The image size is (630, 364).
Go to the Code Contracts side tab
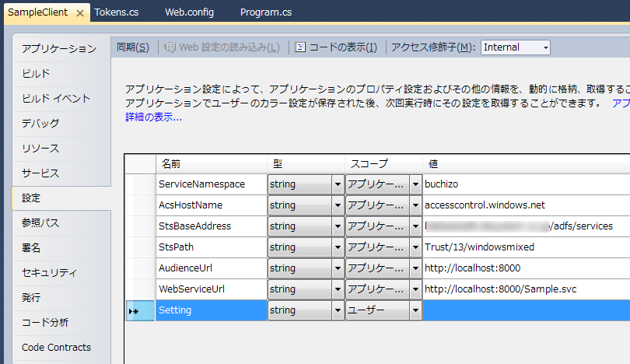click(56, 348)
